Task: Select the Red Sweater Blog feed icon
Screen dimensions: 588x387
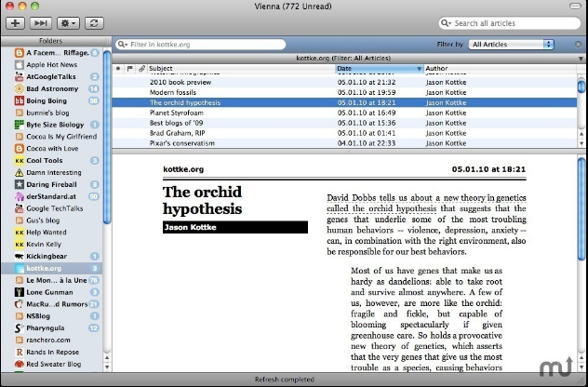Action: click(20, 364)
